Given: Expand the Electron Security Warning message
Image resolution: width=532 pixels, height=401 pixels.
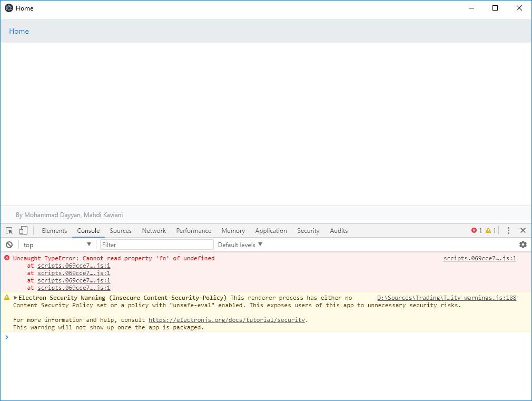Looking at the screenshot, I should click(x=15, y=298).
